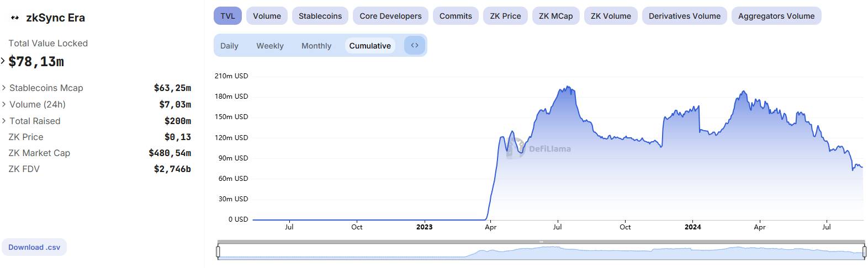Click the 180m USD y-axis label

click(x=231, y=96)
